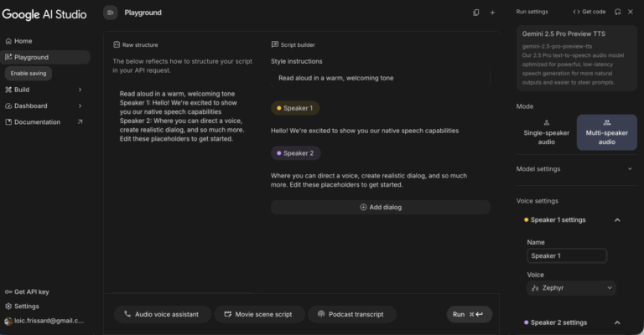Edit the Style instructions text field
The height and width of the screenshot is (335, 644).
[x=381, y=78]
